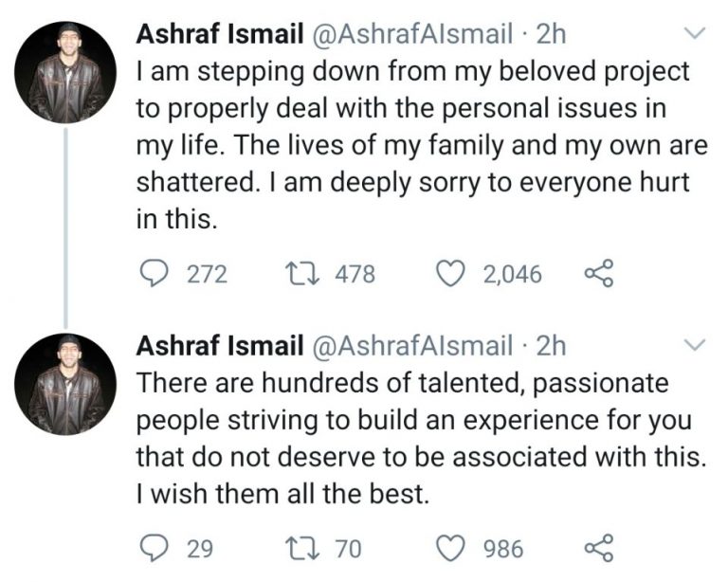Reply to the "stepping down" tweet

[154, 274]
